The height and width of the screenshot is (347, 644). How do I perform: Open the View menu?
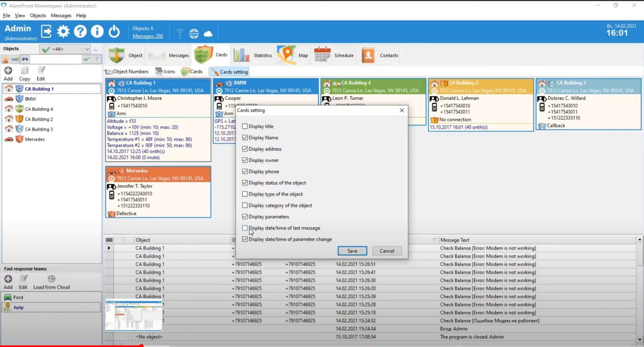point(20,15)
